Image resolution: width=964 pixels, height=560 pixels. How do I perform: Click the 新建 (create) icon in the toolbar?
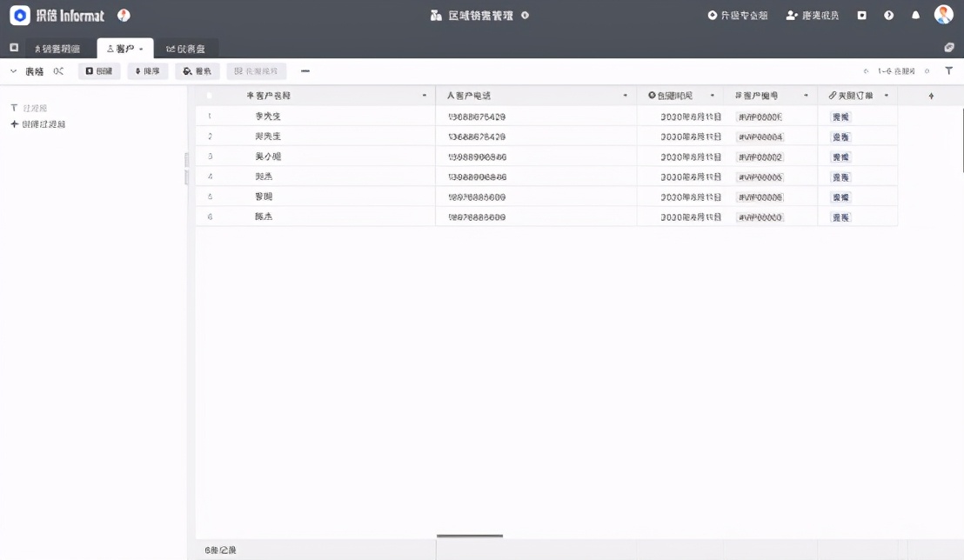[99, 70]
